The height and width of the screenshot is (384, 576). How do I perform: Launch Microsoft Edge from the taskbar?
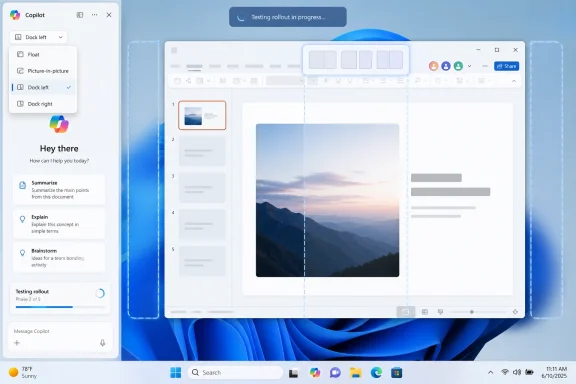pos(376,373)
